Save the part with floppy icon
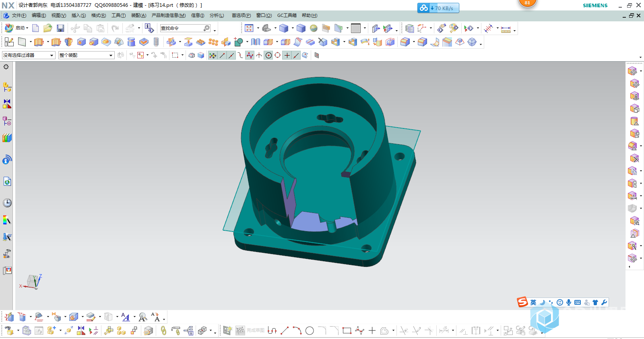Image resolution: width=644 pixels, height=339 pixels. [x=60, y=28]
